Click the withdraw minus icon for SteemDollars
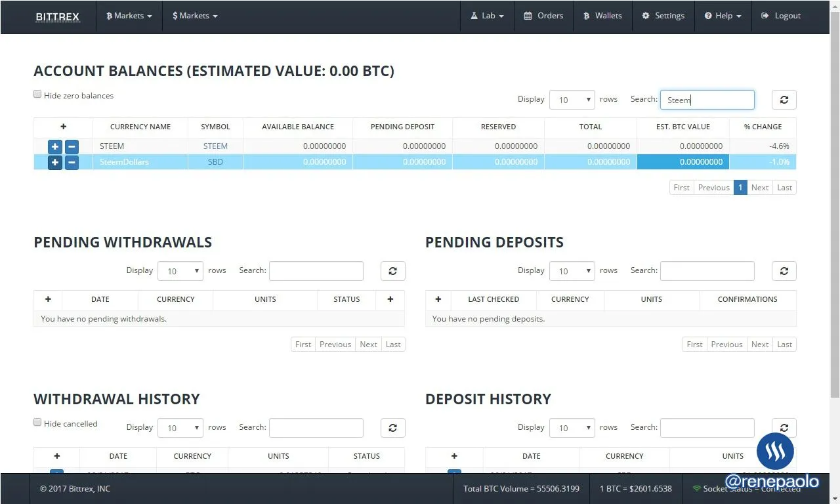 (72, 162)
